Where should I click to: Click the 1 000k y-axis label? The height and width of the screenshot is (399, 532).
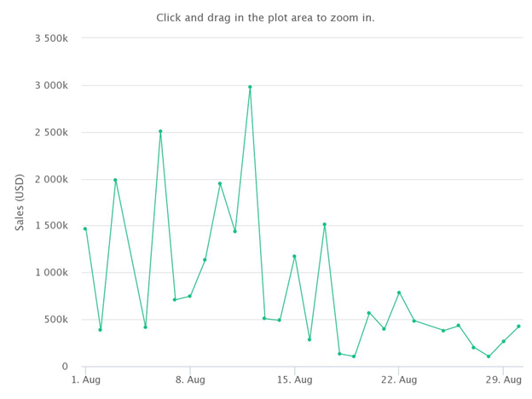tap(51, 273)
